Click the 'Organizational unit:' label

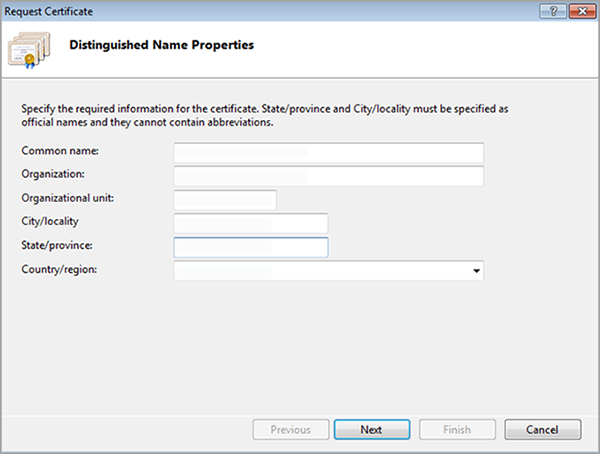(x=66, y=198)
